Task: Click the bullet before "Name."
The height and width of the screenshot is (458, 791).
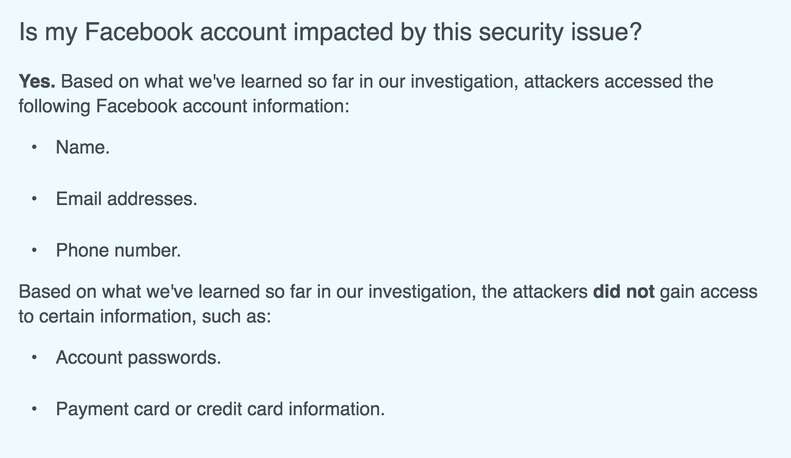Action: tap(34, 147)
